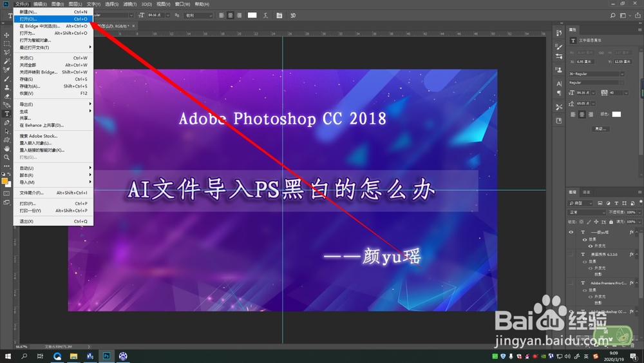The height and width of the screenshot is (363, 644).
Task: Click 存储为(A) in File menu
Action: [x=53, y=86]
